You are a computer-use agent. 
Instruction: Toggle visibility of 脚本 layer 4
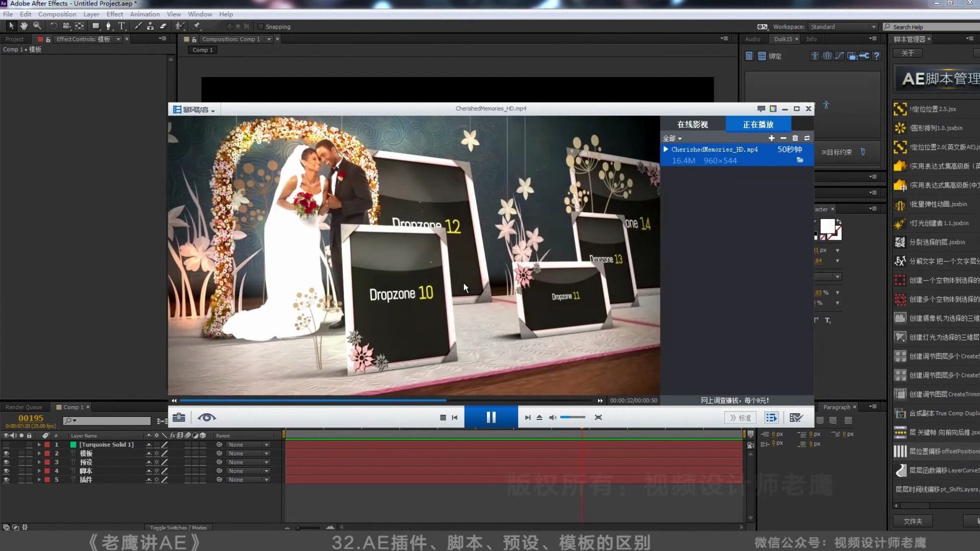click(7, 470)
